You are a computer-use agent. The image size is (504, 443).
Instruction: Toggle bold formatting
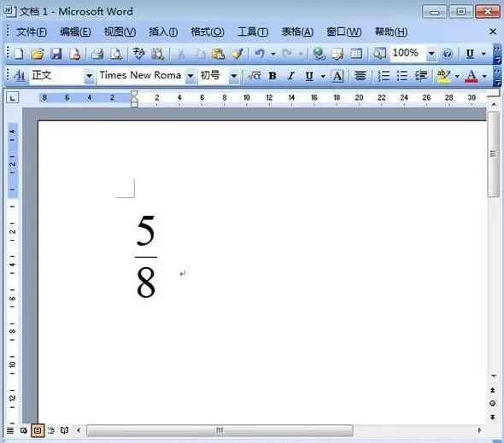pos(273,76)
